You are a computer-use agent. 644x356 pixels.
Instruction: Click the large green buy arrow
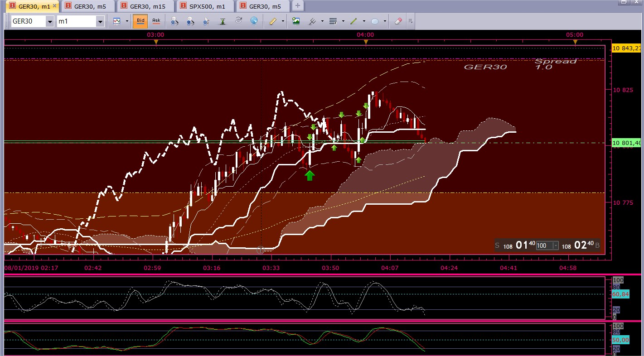(310, 175)
